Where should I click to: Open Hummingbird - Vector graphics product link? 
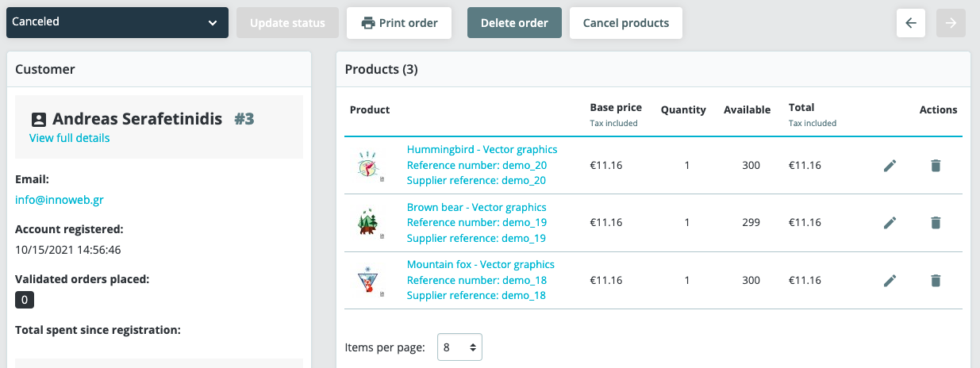482,149
